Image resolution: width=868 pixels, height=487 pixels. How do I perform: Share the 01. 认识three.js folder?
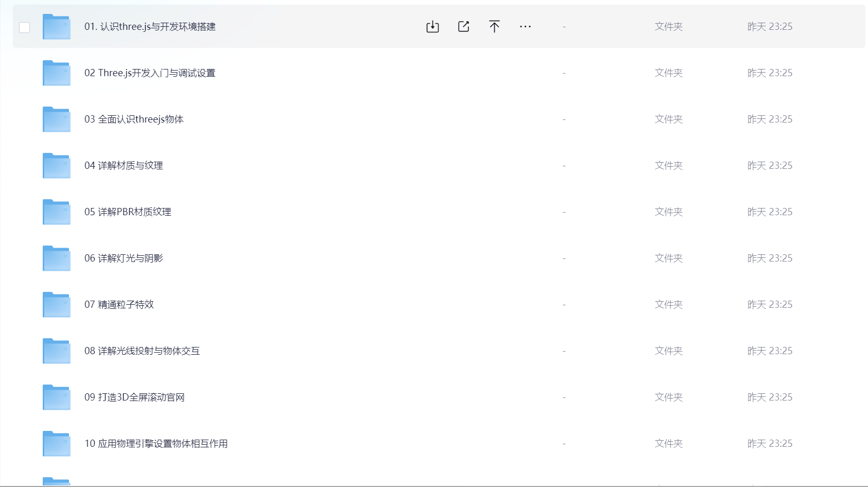click(x=463, y=27)
